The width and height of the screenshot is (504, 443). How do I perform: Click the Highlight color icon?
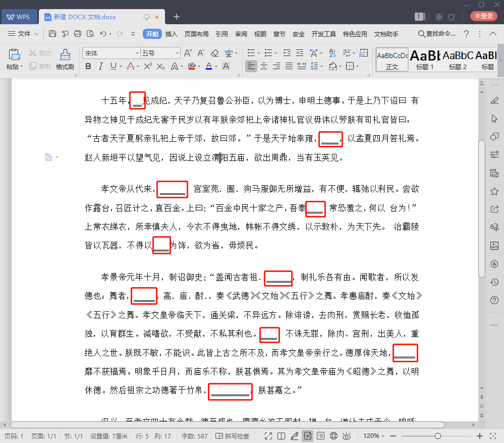click(192, 66)
